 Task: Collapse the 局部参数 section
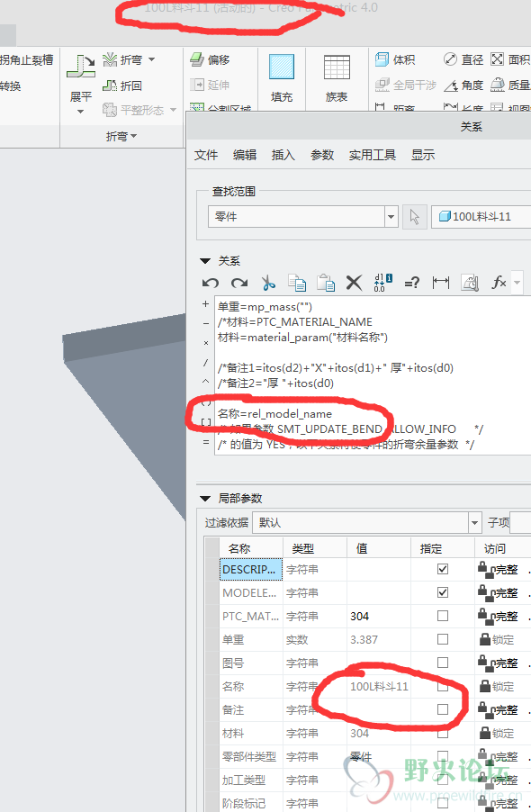point(205,499)
